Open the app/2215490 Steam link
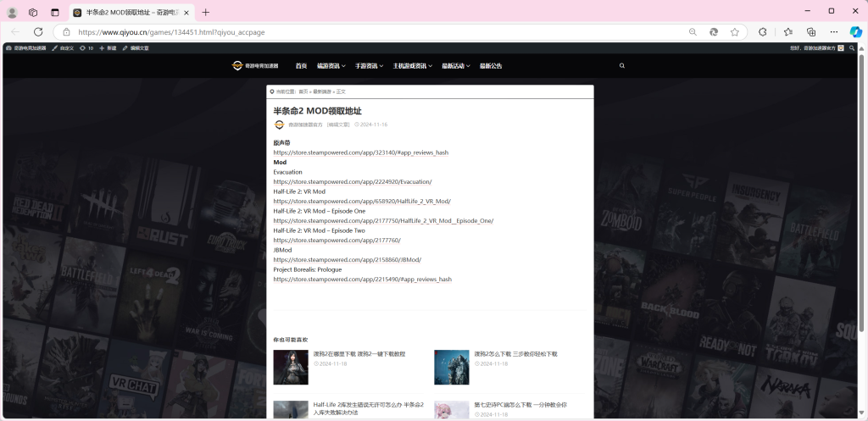Viewport: 868px width, 421px height. (x=363, y=280)
